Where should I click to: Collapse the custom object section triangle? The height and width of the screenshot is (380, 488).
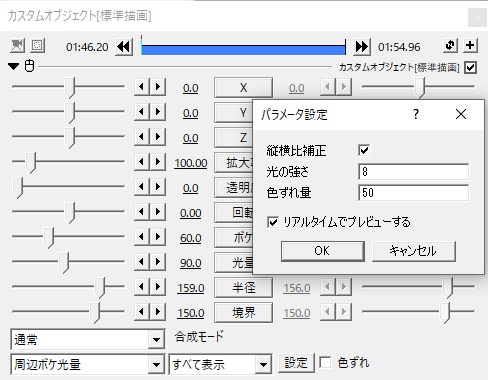[x=14, y=66]
